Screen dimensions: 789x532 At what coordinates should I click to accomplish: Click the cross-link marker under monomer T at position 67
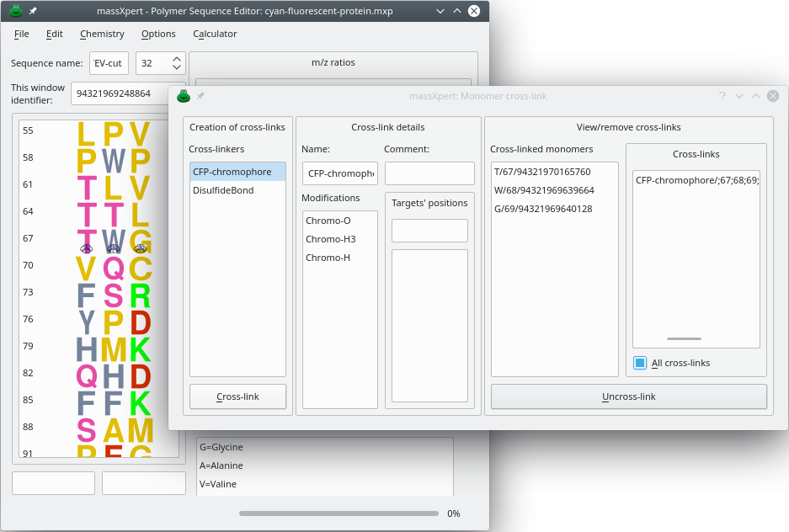point(86,248)
